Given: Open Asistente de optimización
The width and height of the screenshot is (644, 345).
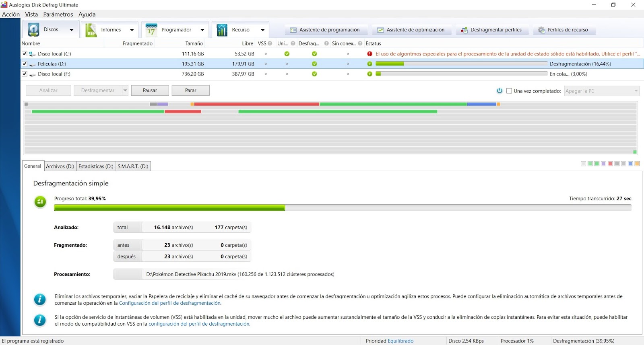Looking at the screenshot, I should pos(411,30).
